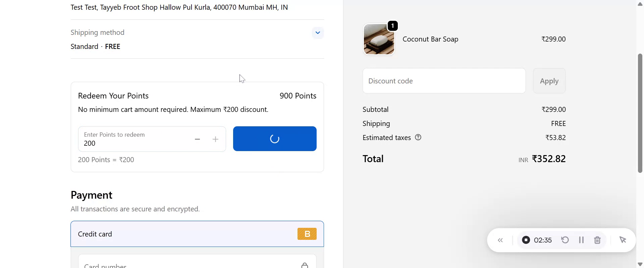
Task: Click the Estimated taxes help icon
Action: [x=418, y=137]
